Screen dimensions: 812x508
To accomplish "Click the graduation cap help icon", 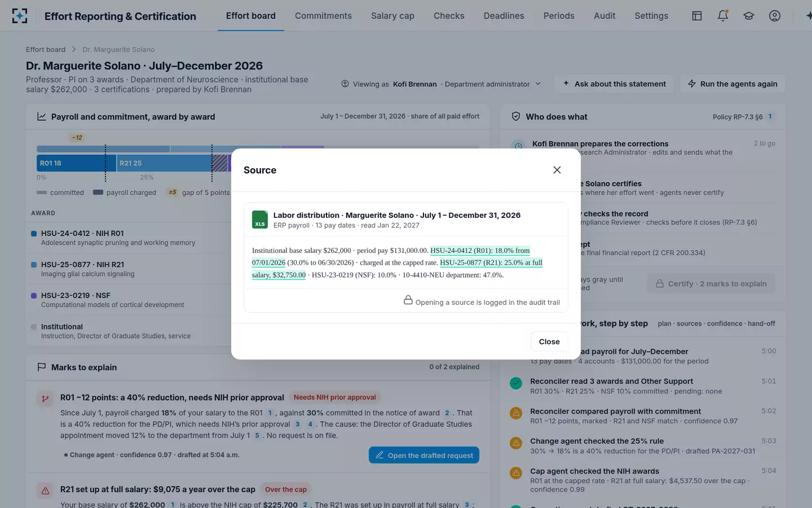I will point(749,16).
